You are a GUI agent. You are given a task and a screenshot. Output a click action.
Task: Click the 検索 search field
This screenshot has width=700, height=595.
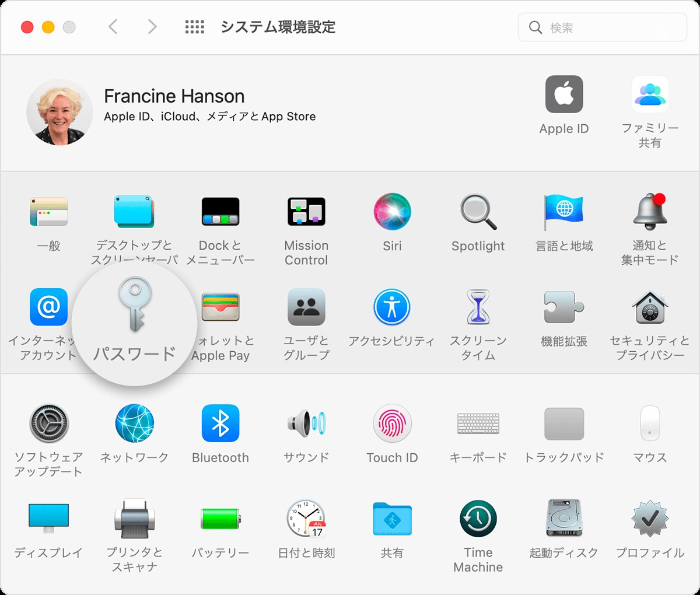pyautogui.click(x=602, y=27)
